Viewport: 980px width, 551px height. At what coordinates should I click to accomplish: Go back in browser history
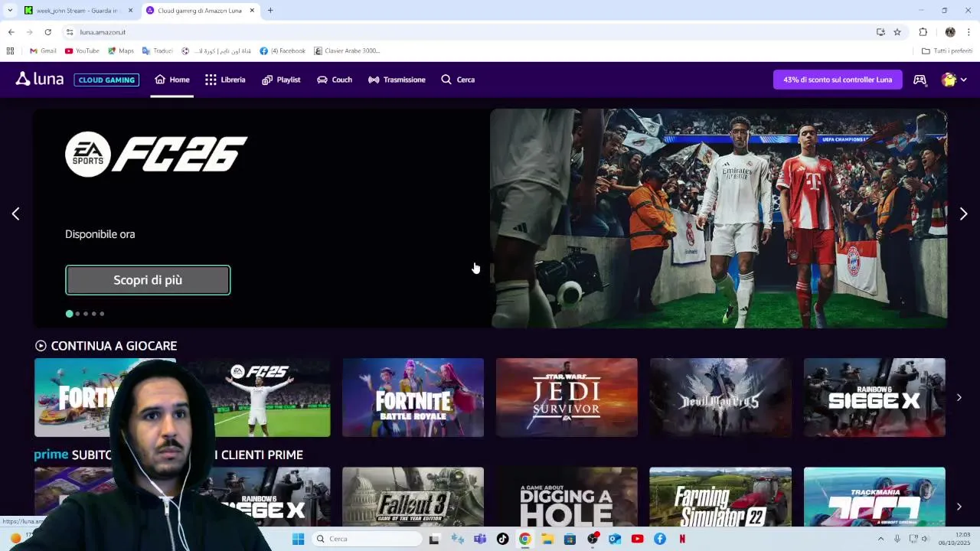[x=11, y=32]
